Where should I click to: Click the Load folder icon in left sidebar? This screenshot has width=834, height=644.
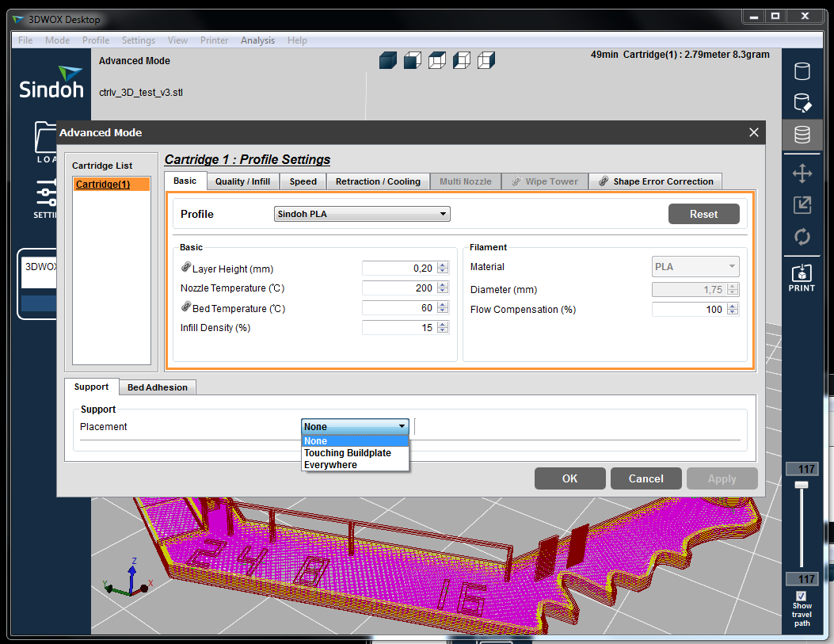[46, 141]
